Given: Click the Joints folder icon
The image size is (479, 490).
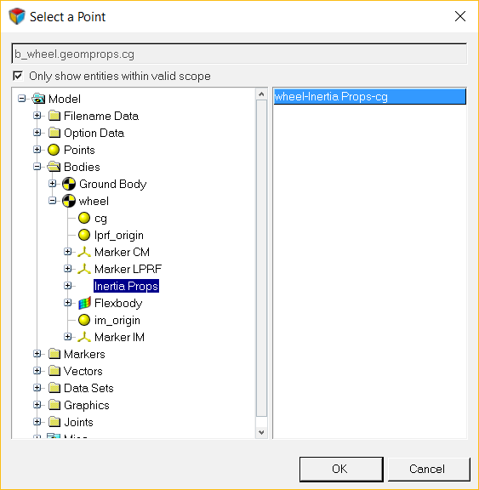Looking at the screenshot, I should (54, 422).
